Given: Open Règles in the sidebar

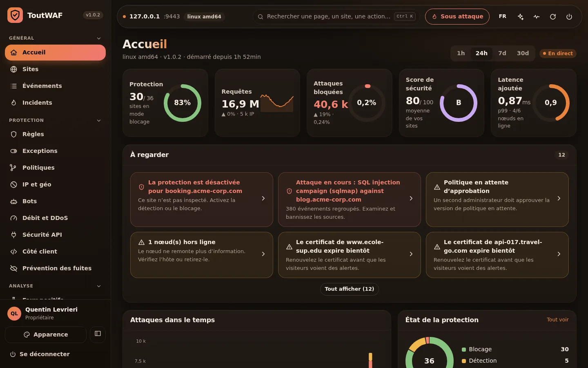Looking at the screenshot, I should coord(55,134).
